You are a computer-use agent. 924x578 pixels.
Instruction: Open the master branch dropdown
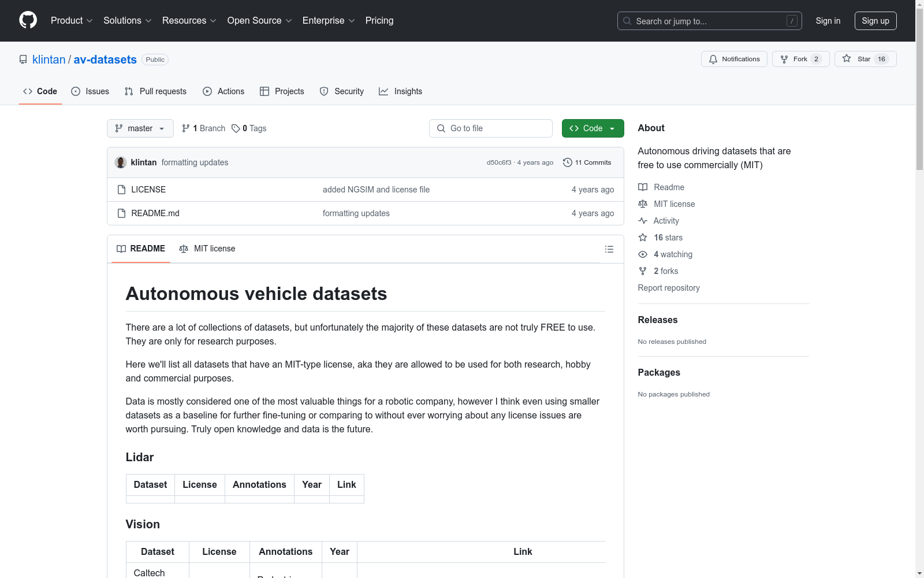pos(140,128)
